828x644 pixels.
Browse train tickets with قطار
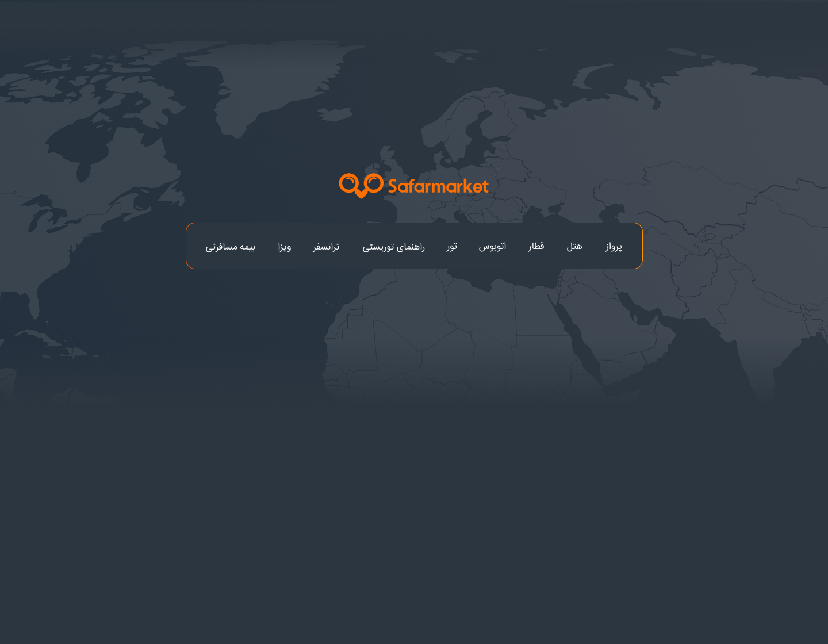(536, 247)
